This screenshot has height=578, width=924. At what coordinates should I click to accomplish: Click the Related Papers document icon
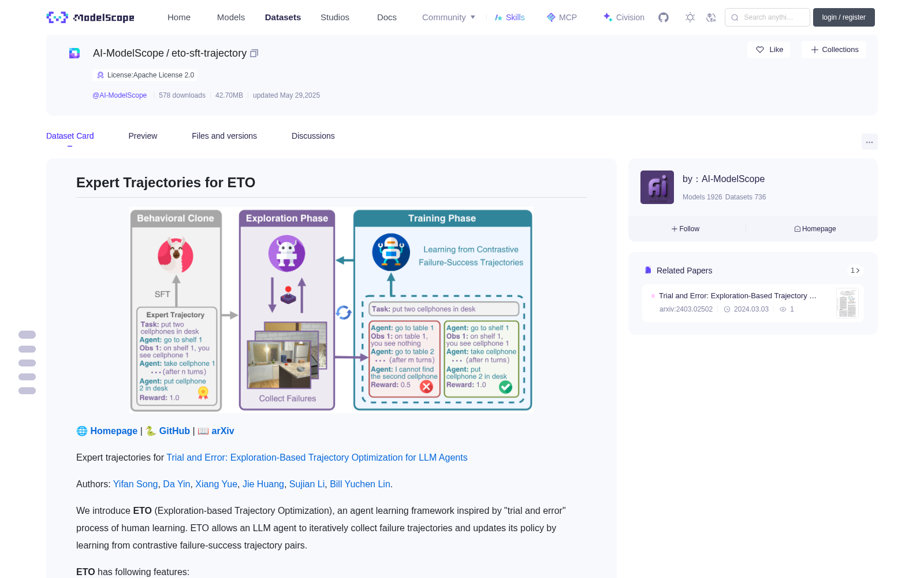click(648, 271)
